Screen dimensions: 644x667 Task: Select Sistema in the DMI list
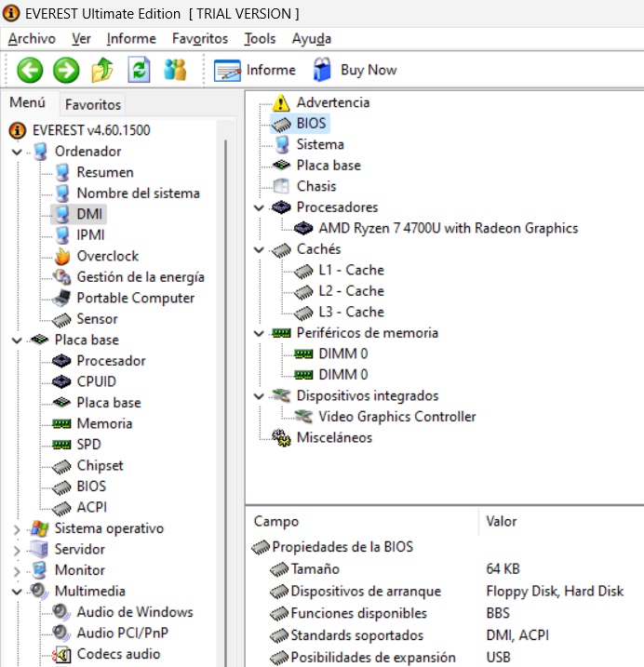(320, 144)
